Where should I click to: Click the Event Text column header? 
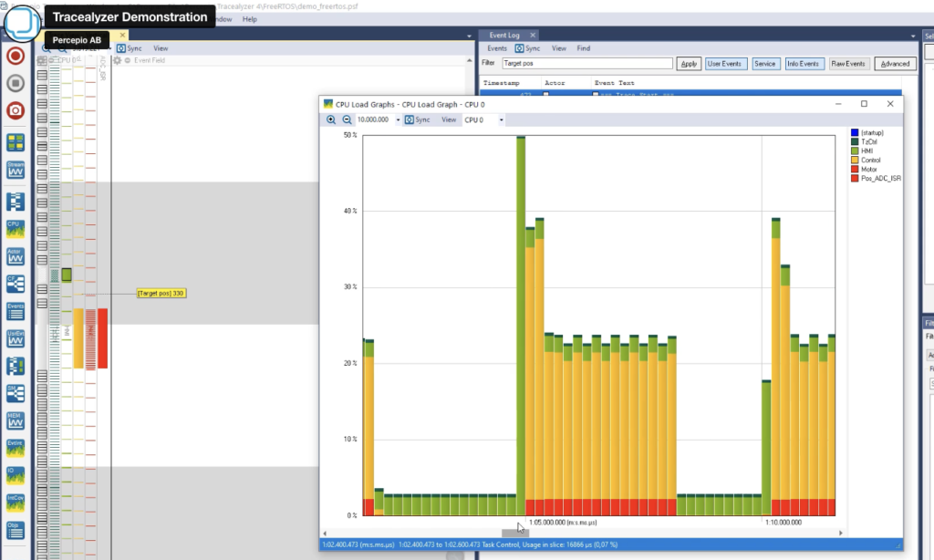click(614, 83)
